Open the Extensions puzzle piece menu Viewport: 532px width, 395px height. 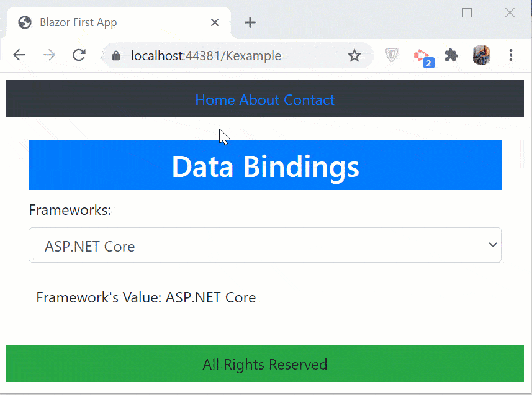pos(451,55)
